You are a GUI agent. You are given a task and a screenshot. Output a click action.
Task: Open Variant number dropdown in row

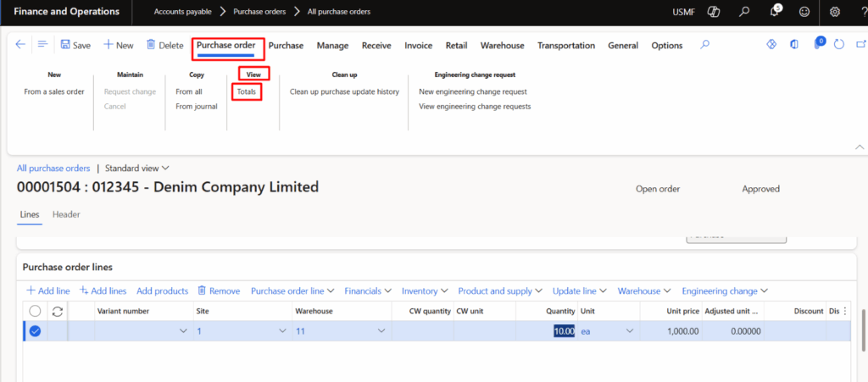183,331
